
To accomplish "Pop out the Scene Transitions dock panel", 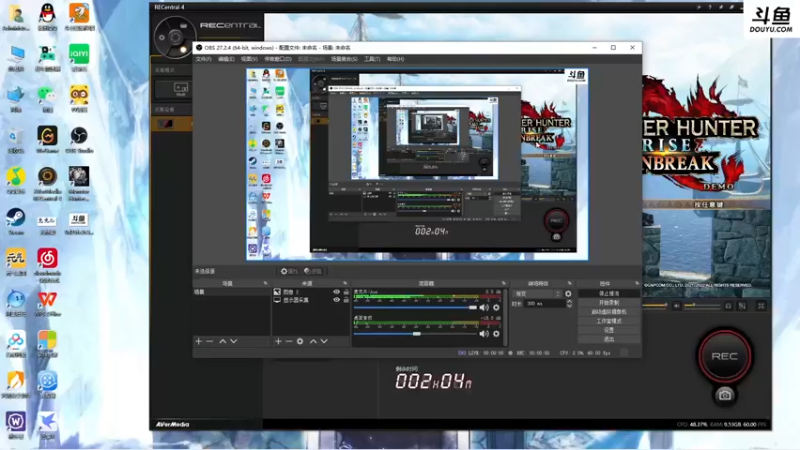I will (x=569, y=283).
